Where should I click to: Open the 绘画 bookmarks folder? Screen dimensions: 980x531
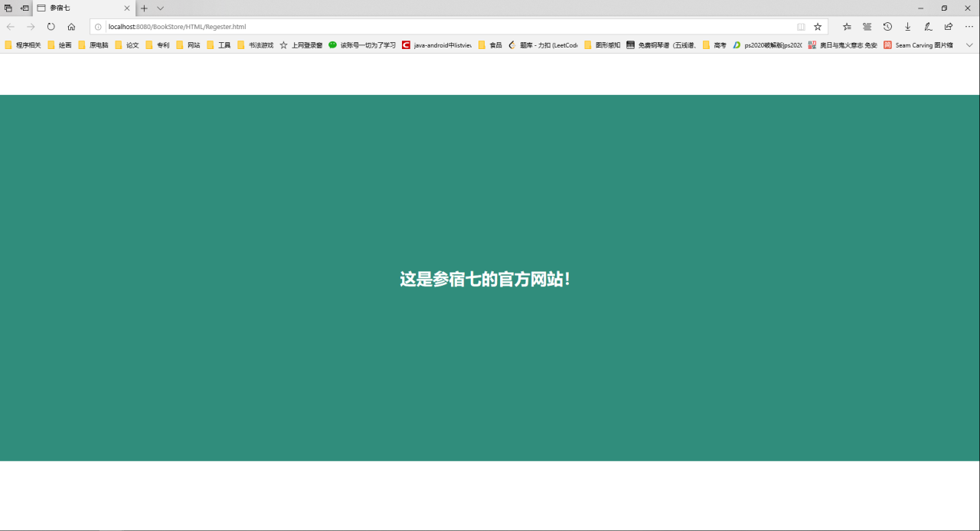click(60, 45)
